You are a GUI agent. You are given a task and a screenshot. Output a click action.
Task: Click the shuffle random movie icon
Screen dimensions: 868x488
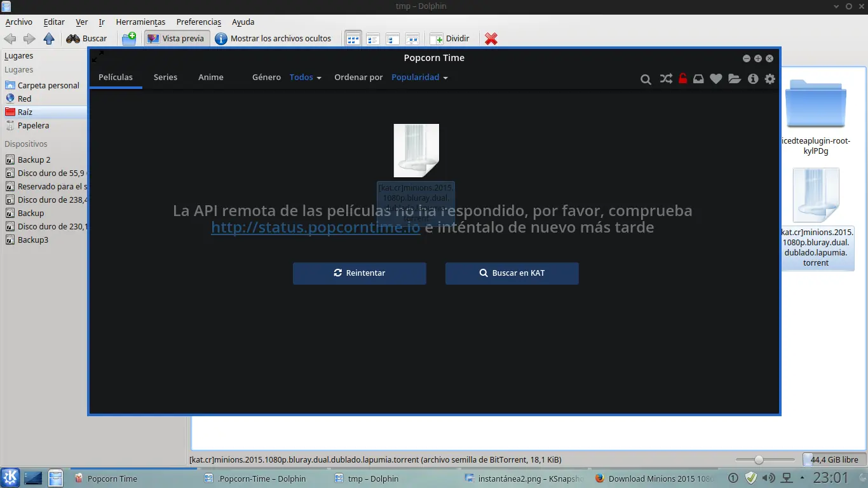click(665, 79)
